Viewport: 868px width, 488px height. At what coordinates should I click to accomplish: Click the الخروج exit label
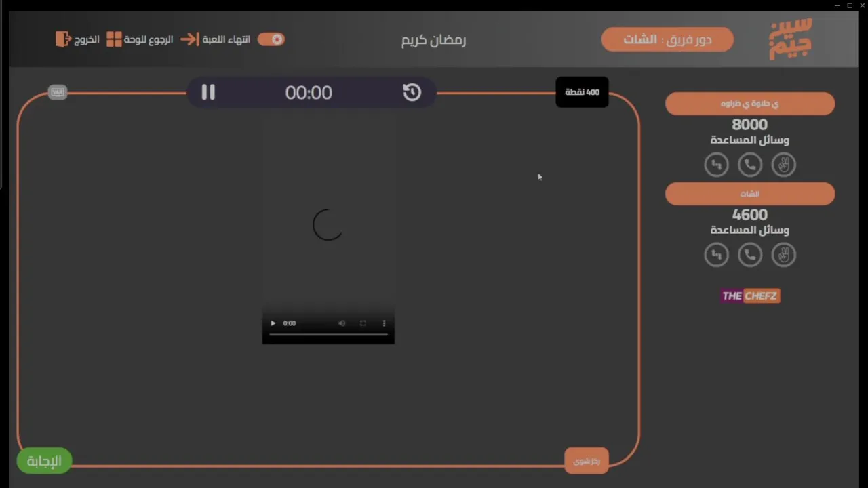pyautogui.click(x=87, y=39)
